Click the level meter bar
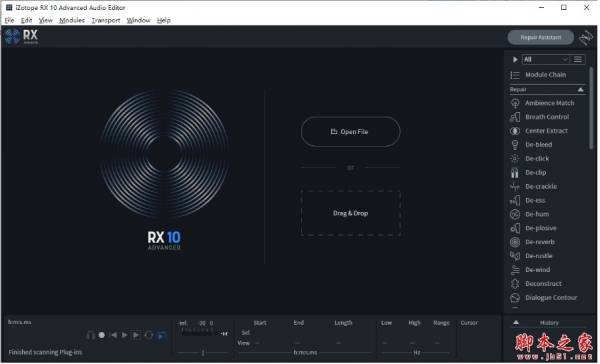Image resolution: width=600 pixels, height=364 pixels. (x=200, y=334)
